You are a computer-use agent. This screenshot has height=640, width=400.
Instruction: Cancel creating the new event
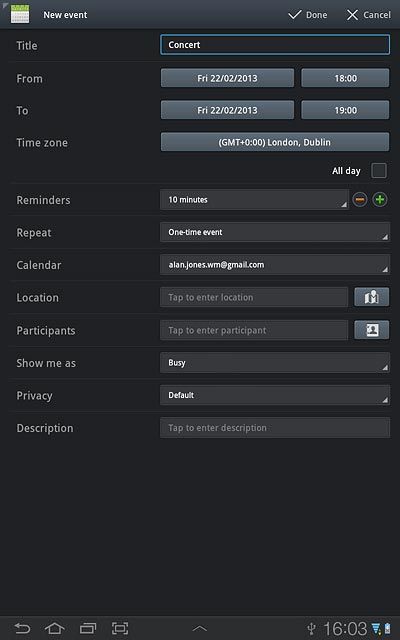[x=369, y=15]
